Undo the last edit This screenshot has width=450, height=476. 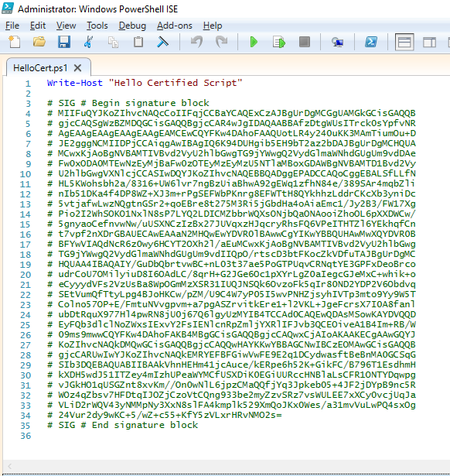[197, 42]
